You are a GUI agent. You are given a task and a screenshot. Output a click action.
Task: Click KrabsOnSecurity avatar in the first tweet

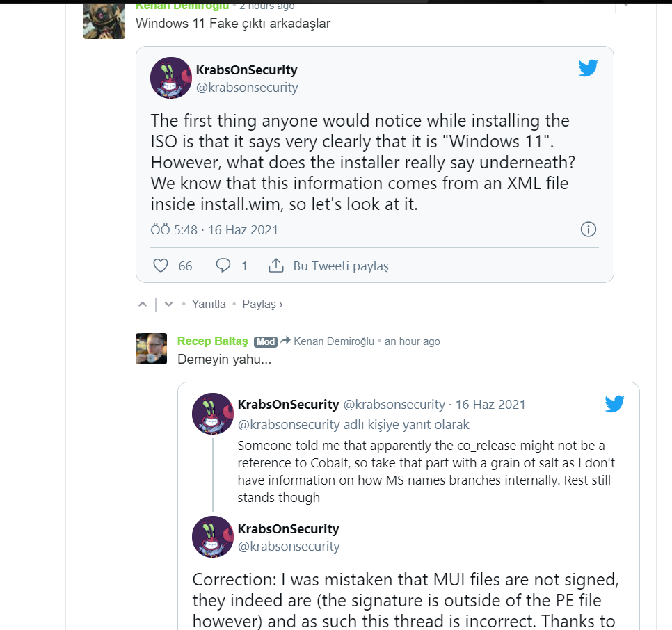pyautogui.click(x=170, y=78)
